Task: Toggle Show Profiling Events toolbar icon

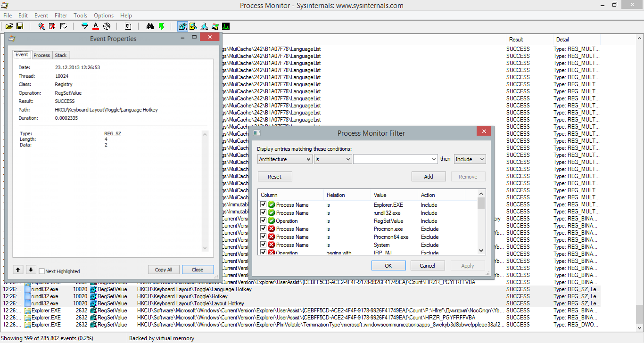Action: click(226, 26)
